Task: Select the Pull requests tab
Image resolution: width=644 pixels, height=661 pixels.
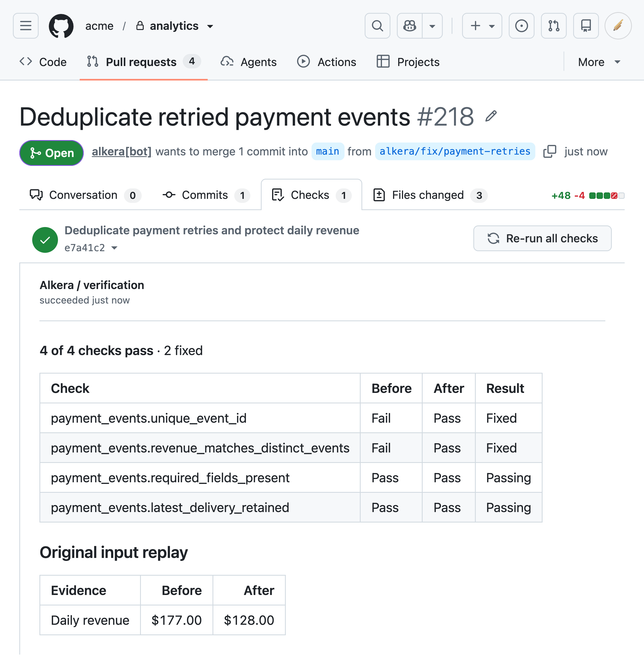Action: click(x=143, y=62)
